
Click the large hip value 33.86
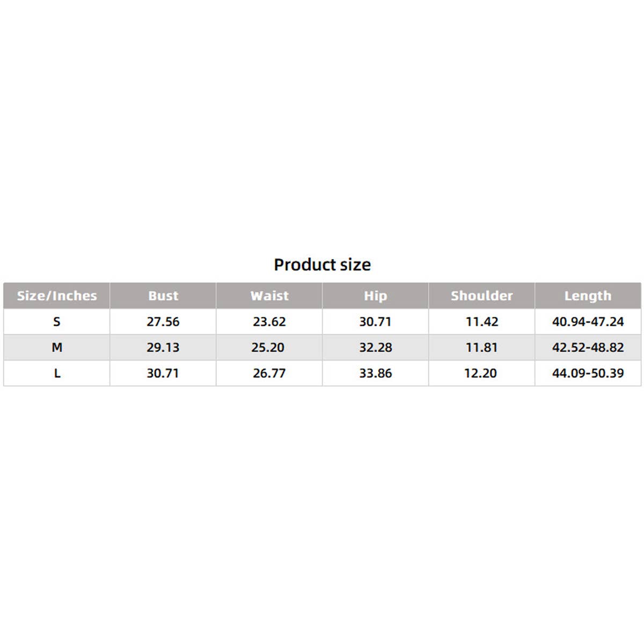tap(375, 373)
